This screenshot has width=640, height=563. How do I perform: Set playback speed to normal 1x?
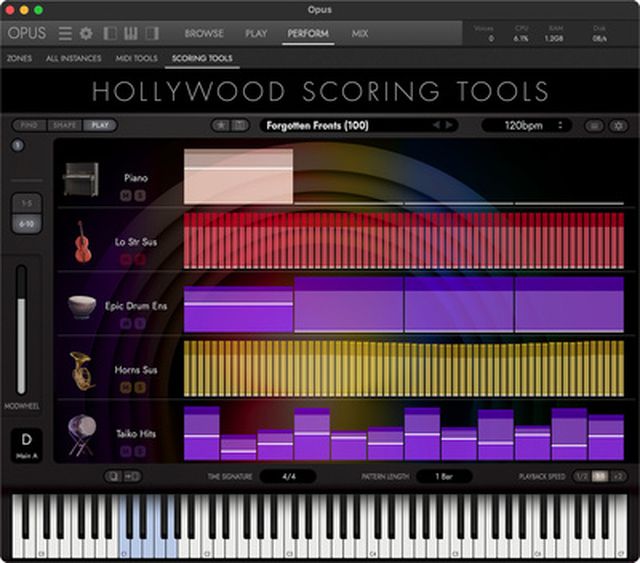click(x=600, y=476)
